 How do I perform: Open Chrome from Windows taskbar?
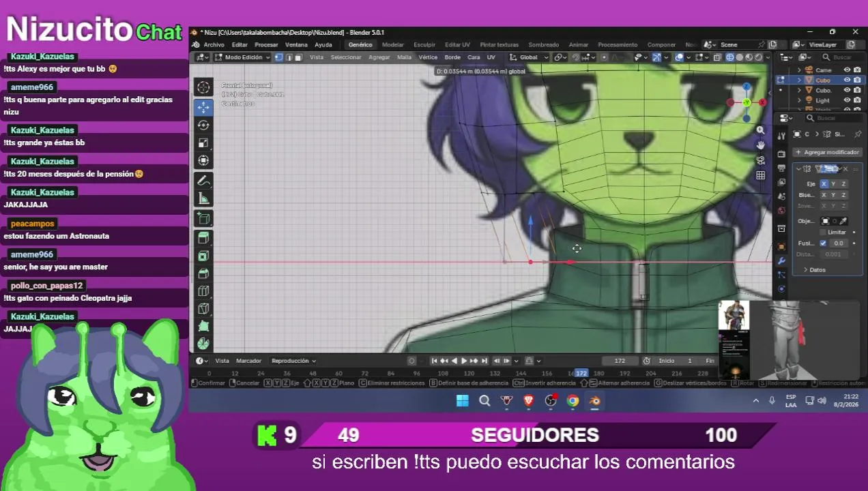point(573,401)
